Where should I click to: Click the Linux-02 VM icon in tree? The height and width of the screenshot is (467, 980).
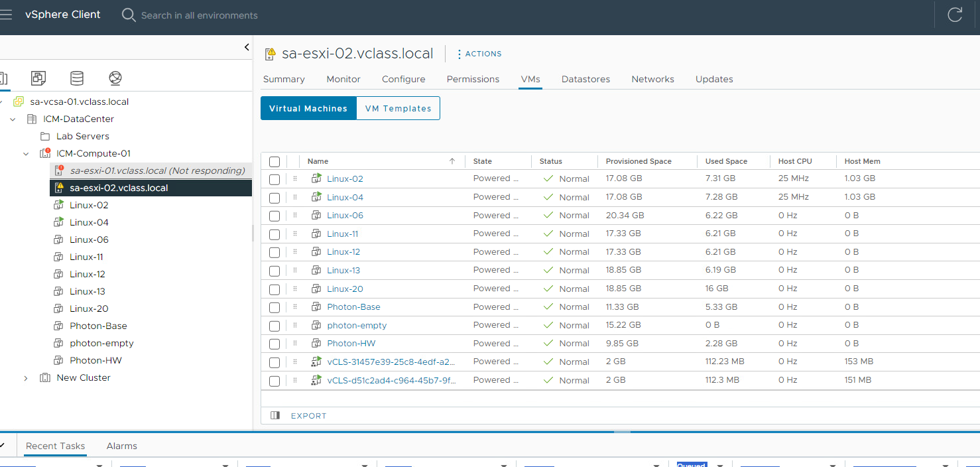tap(58, 205)
